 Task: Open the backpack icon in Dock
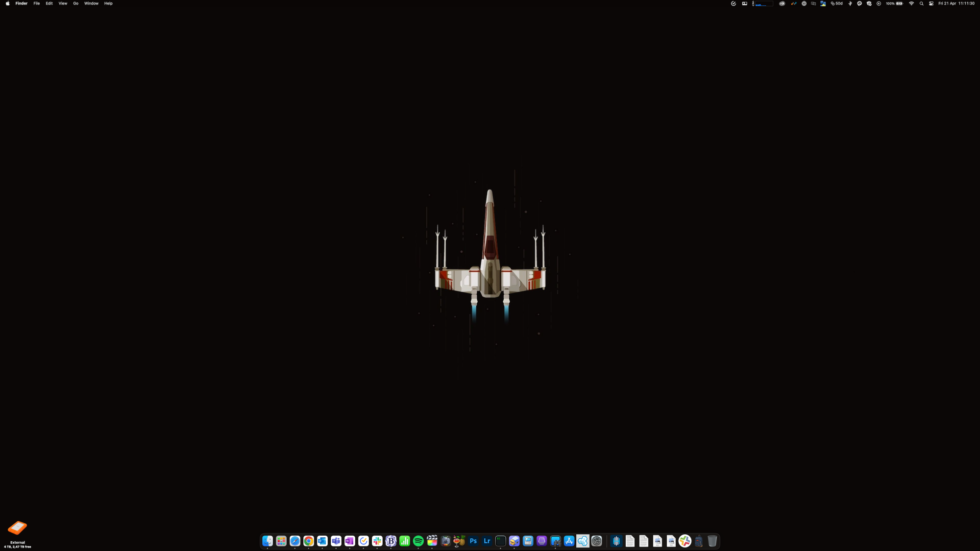coord(699,541)
